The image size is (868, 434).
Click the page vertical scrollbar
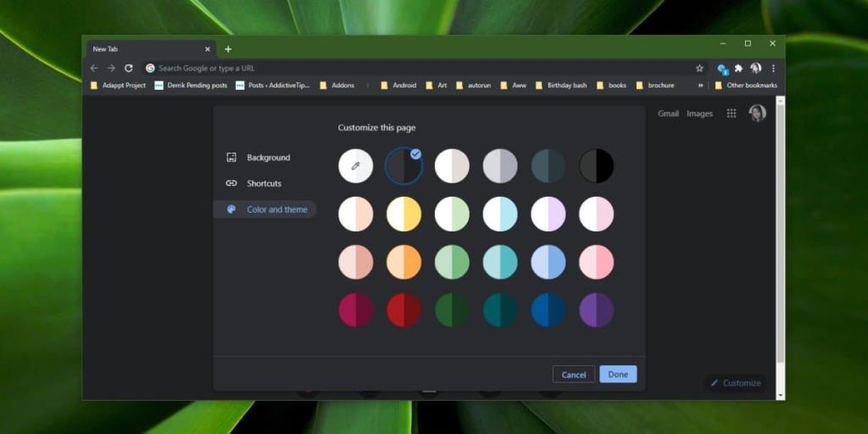point(781,232)
